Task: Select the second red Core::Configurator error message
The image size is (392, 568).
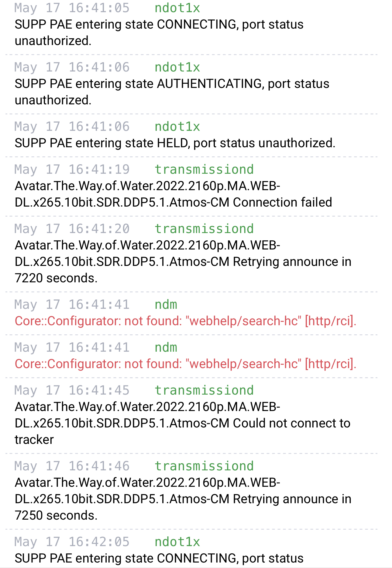Action: (185, 364)
